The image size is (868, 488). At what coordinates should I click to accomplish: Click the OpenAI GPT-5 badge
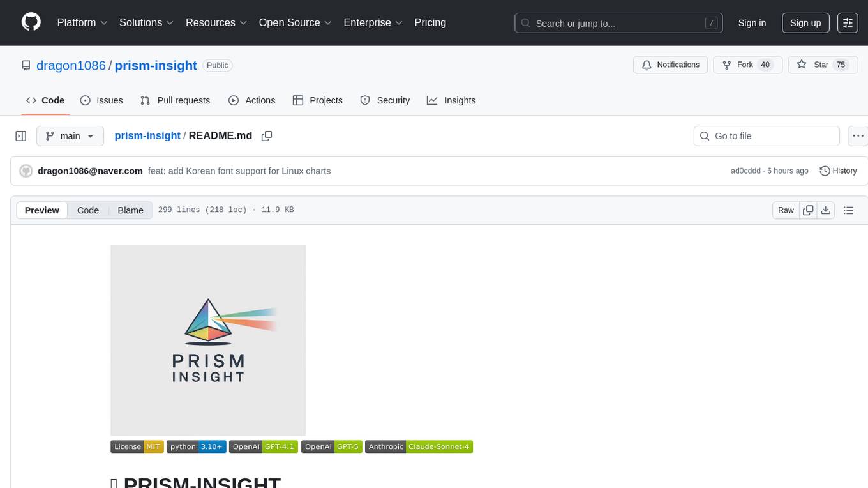tap(332, 446)
